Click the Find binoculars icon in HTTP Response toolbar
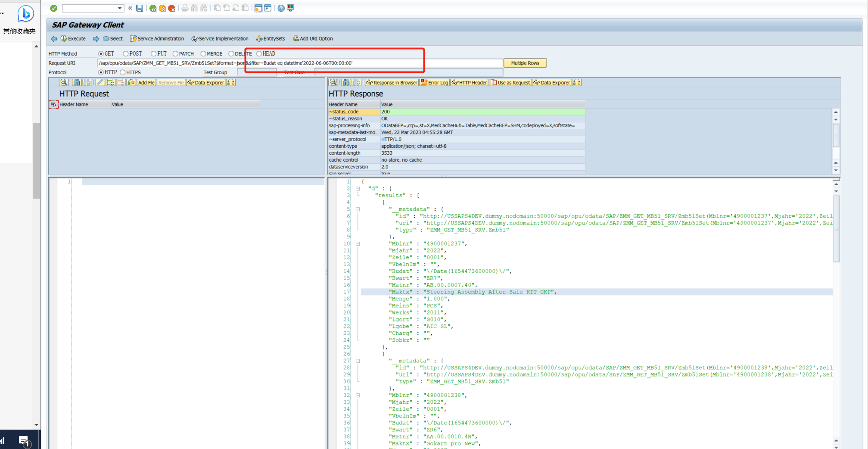Viewport: 868px width, 449px height. click(346, 82)
